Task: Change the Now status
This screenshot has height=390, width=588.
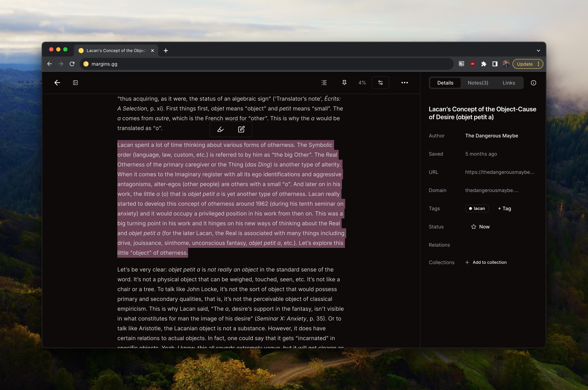Action: tap(480, 227)
